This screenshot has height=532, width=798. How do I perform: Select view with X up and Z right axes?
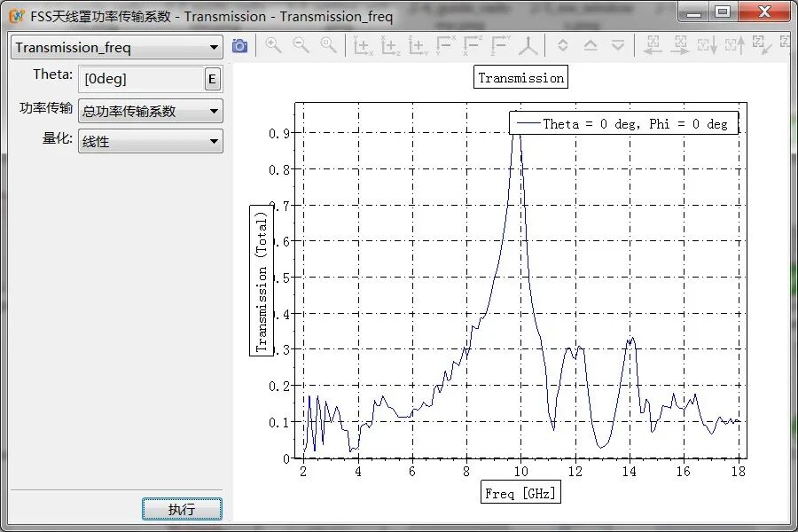click(390, 46)
